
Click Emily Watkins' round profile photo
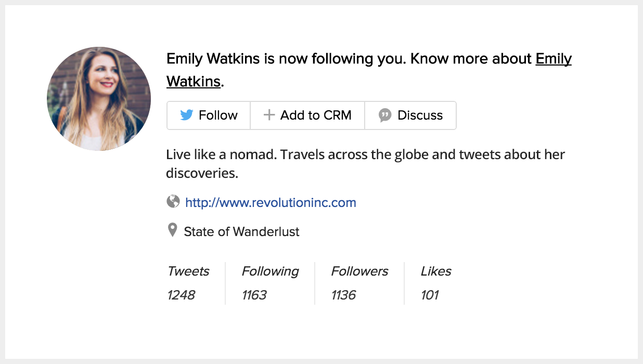tap(99, 99)
